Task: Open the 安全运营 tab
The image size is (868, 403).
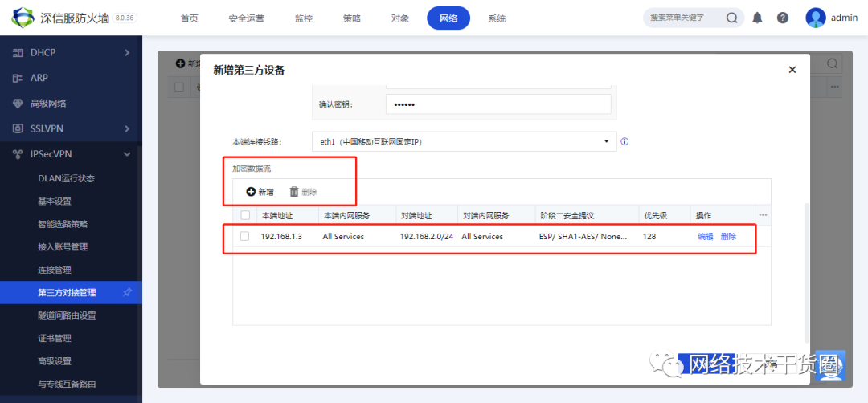Action: pyautogui.click(x=247, y=18)
